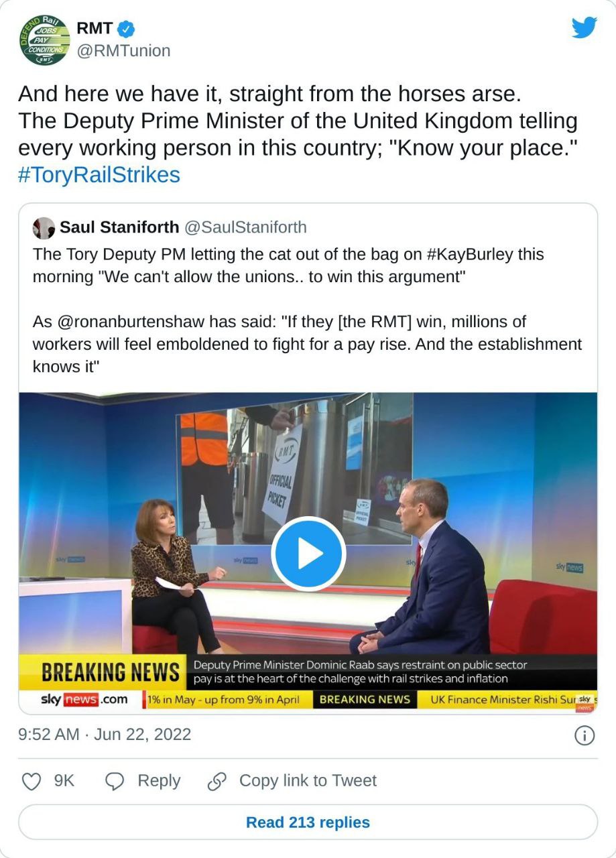Play the Sky News video clip

(x=308, y=554)
